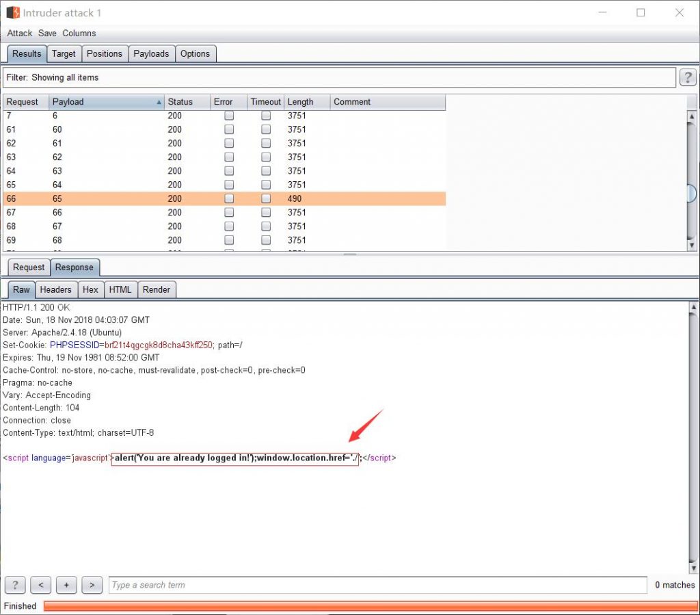Viewport: 700px width, 615px height.
Task: Toggle Error checkbox for request 62
Action: [x=229, y=144]
